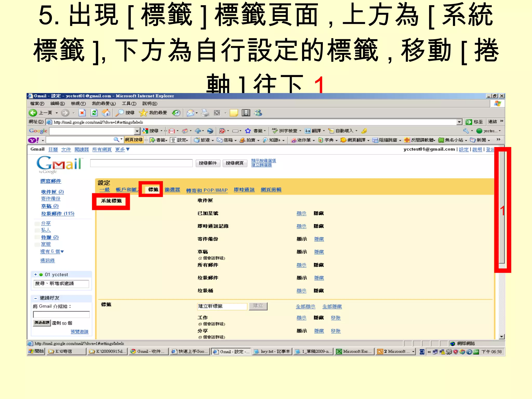The image size is (532, 399).
Task: Switch to the 網頁剪輯 settings tab
Action: click(271, 190)
